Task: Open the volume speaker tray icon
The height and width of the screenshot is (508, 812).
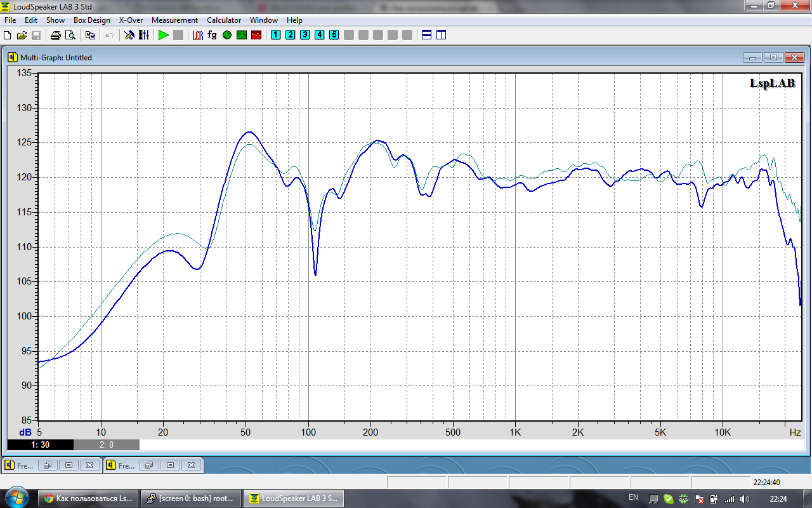Action: pos(744,498)
